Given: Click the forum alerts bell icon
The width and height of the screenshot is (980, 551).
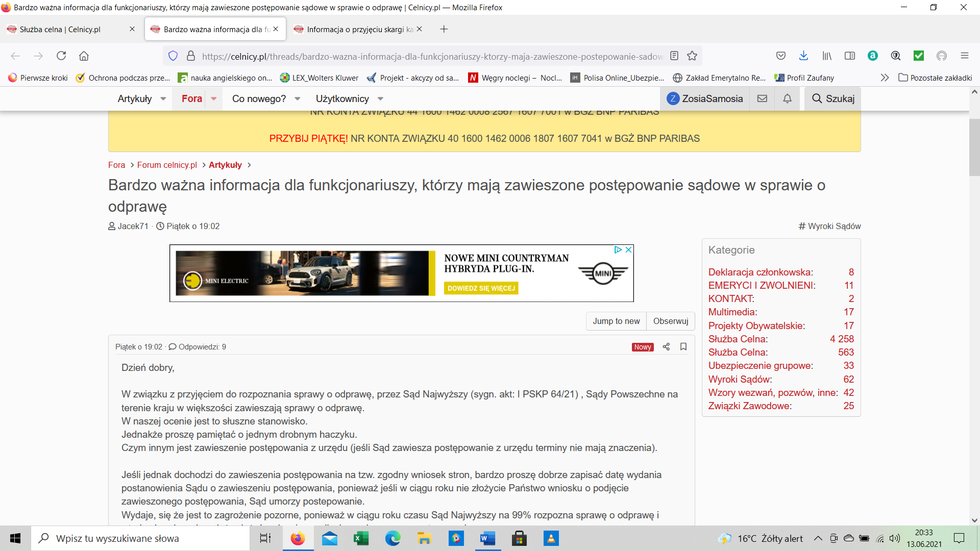Looking at the screenshot, I should coord(787,98).
